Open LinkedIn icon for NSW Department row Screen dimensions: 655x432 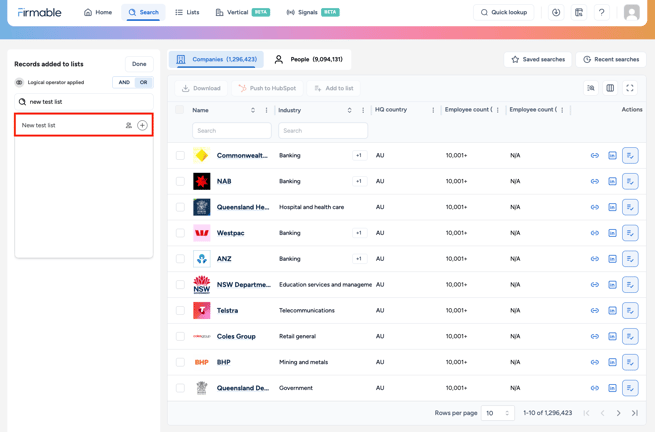pos(612,285)
